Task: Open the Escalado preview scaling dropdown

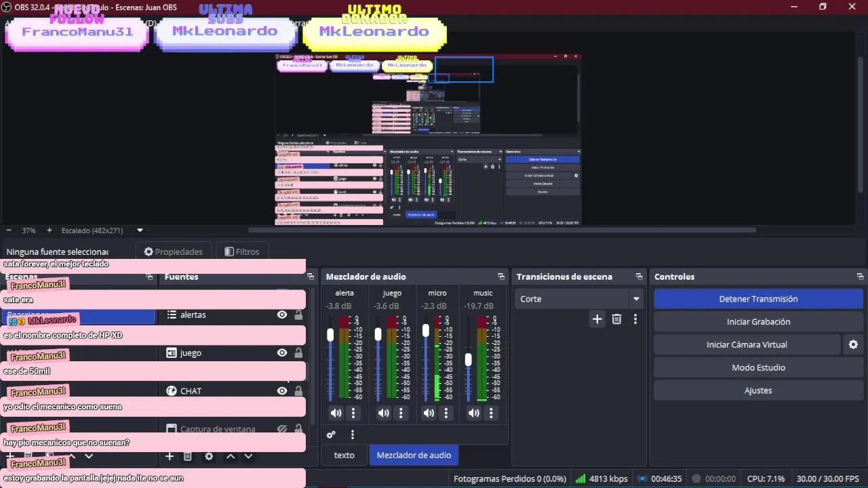Action: pos(102,230)
